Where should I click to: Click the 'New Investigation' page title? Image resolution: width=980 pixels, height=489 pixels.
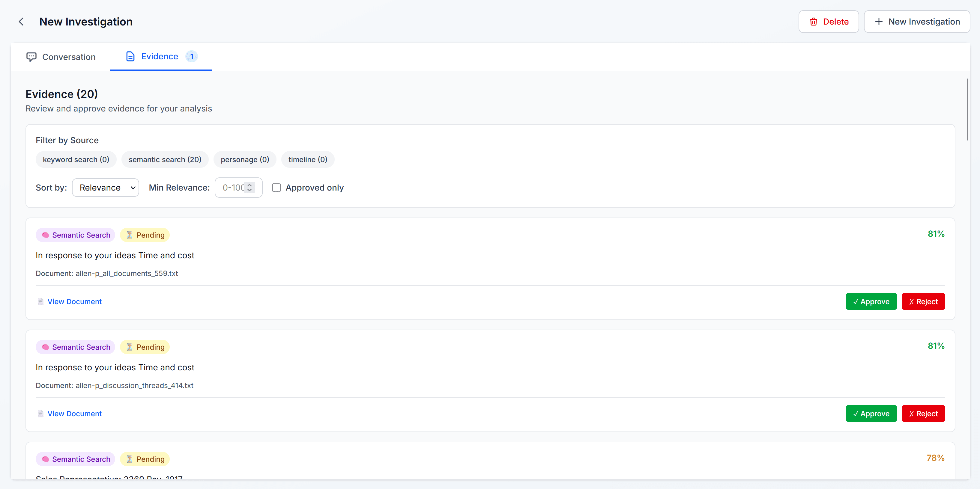(86, 22)
